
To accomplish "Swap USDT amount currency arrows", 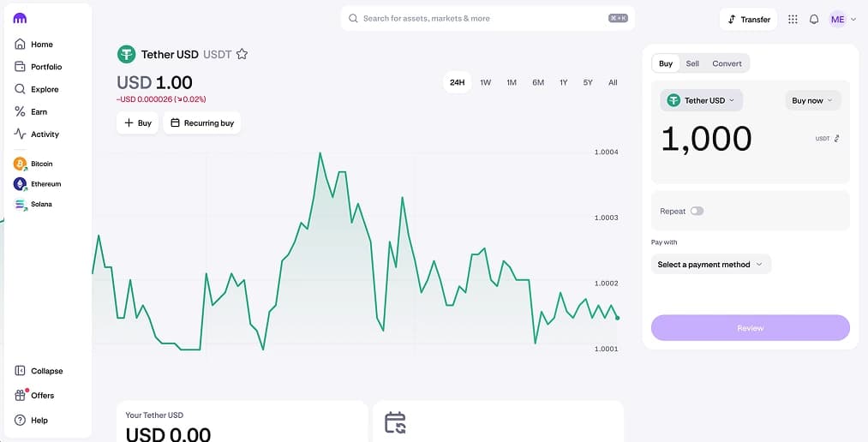I will pos(836,138).
